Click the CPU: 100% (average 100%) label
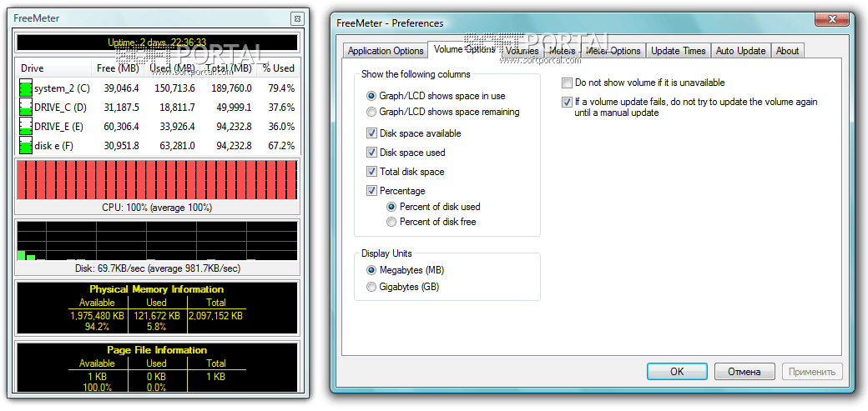Screen dimensions: 868x411 click(x=157, y=208)
